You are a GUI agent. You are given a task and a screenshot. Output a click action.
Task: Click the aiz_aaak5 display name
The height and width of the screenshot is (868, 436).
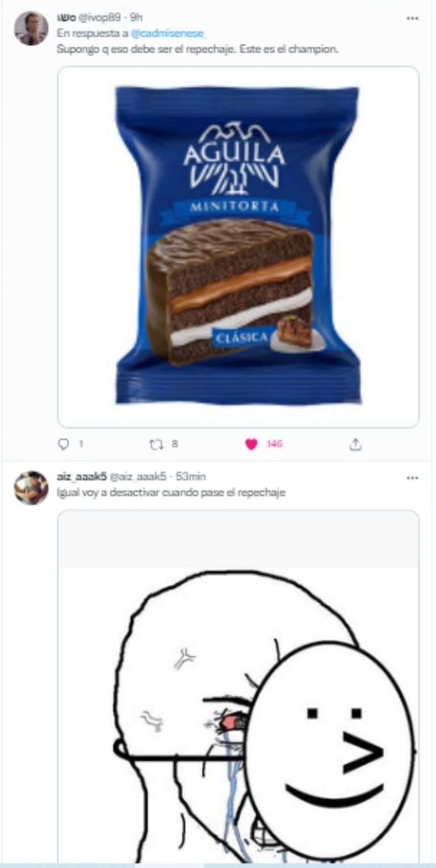click(82, 477)
